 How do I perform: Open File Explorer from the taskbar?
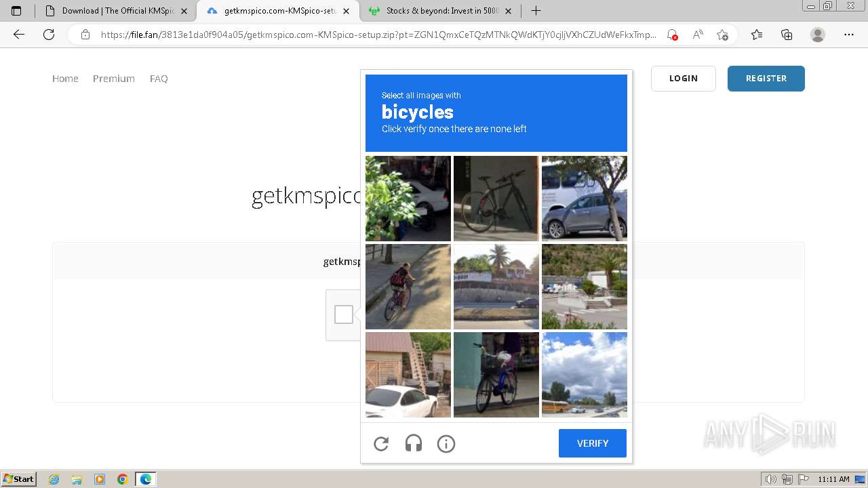(77, 479)
